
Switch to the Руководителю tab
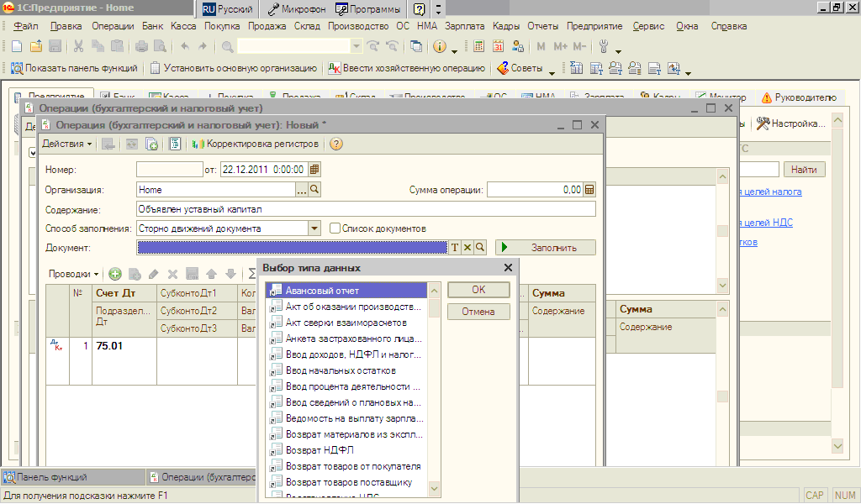tap(799, 97)
